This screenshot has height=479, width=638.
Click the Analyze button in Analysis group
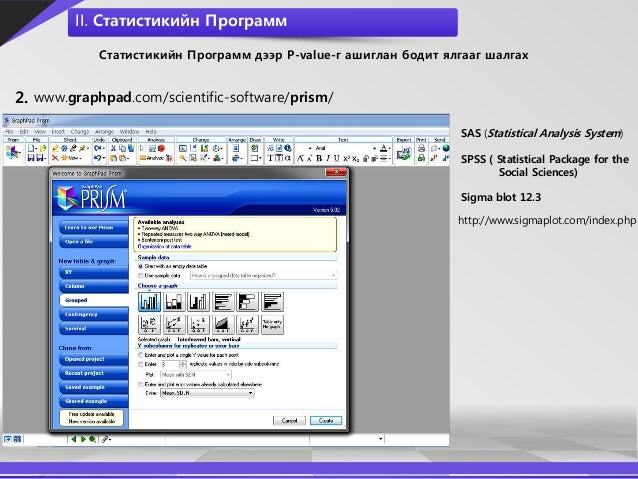click(152, 158)
